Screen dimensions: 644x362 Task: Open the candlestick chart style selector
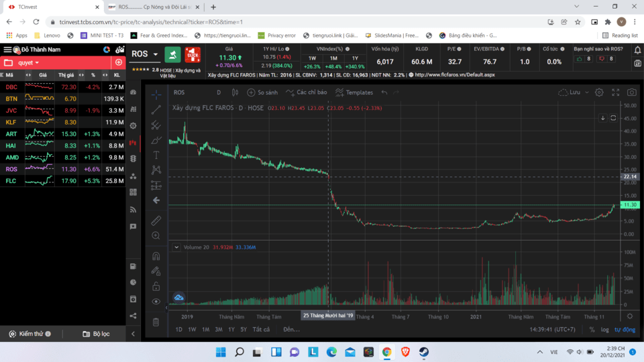tap(235, 93)
